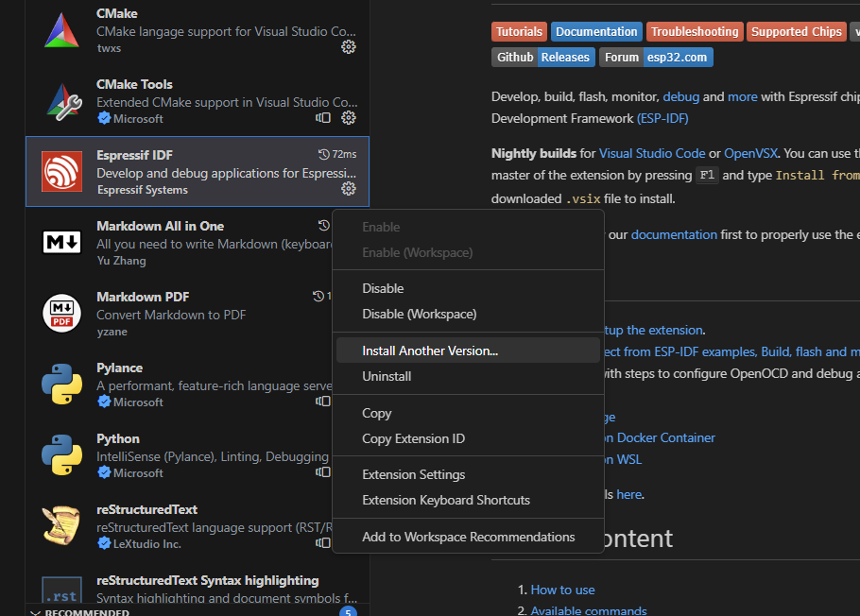Image resolution: width=860 pixels, height=616 pixels.
Task: Open CMake extension manage gear
Action: 349,47
